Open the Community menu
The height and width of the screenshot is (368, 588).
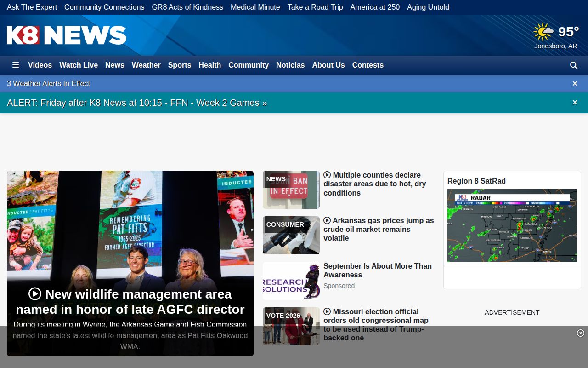click(x=249, y=65)
